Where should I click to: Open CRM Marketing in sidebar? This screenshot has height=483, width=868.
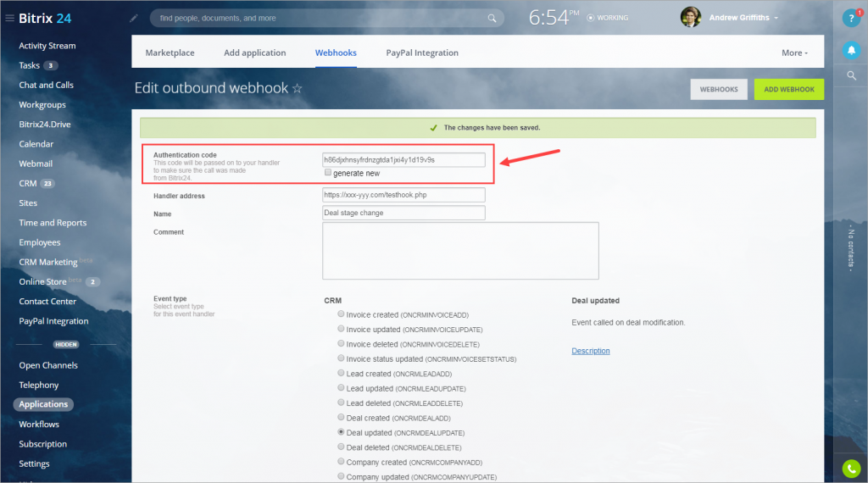(x=48, y=262)
